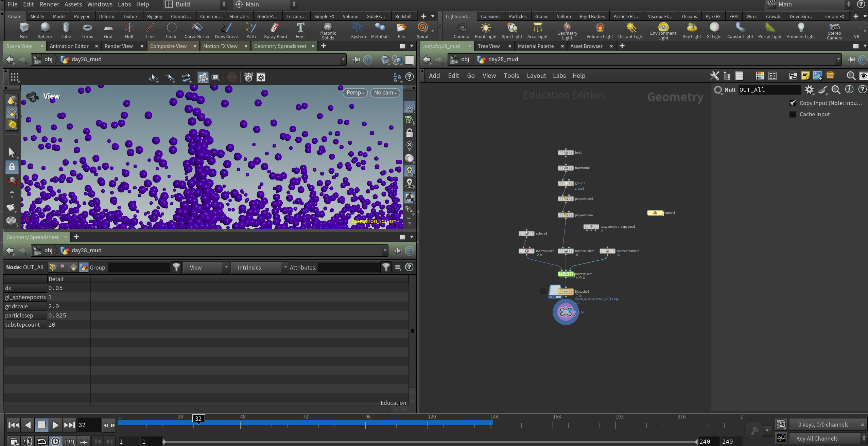This screenshot has width=868, height=446.
Task: Click the frame 32 timeline marker
Action: point(198,419)
